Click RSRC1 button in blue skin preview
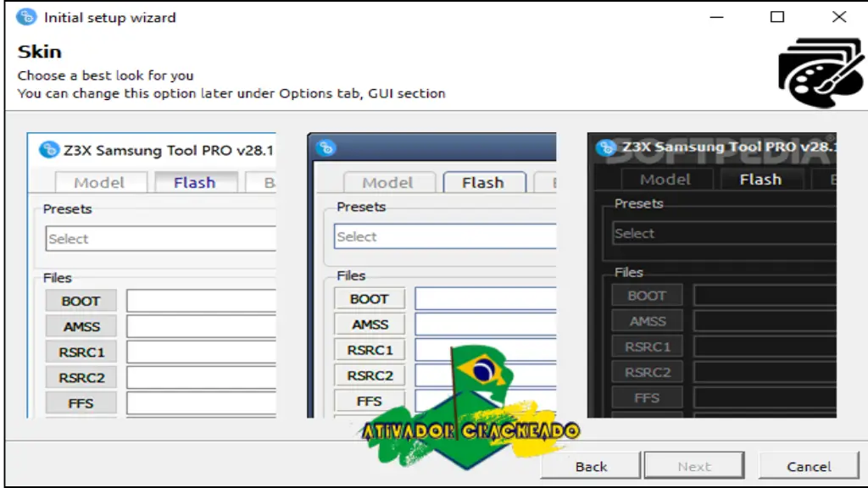Image resolution: width=868 pixels, height=488 pixels. click(x=370, y=350)
